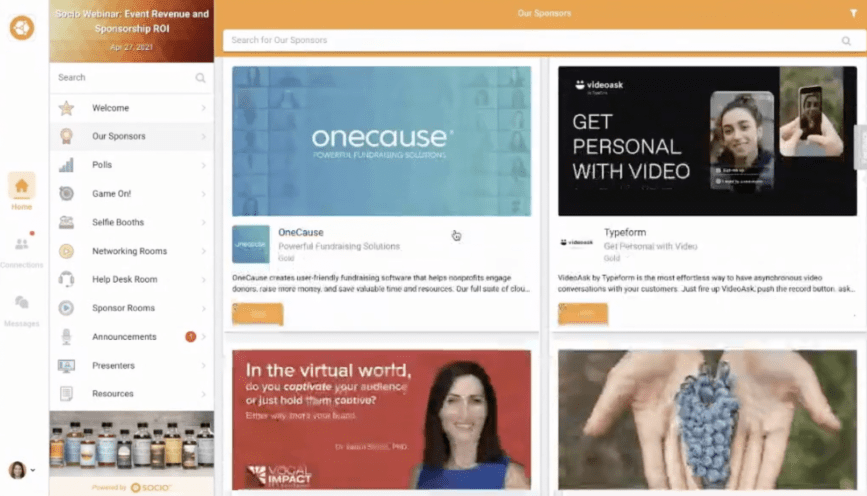Click the Socio Webinar event header banner
The image size is (867, 496).
pyautogui.click(x=132, y=30)
